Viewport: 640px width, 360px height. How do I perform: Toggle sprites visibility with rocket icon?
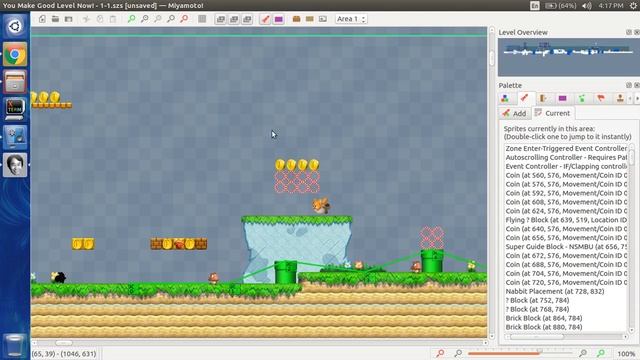[x=265, y=19]
